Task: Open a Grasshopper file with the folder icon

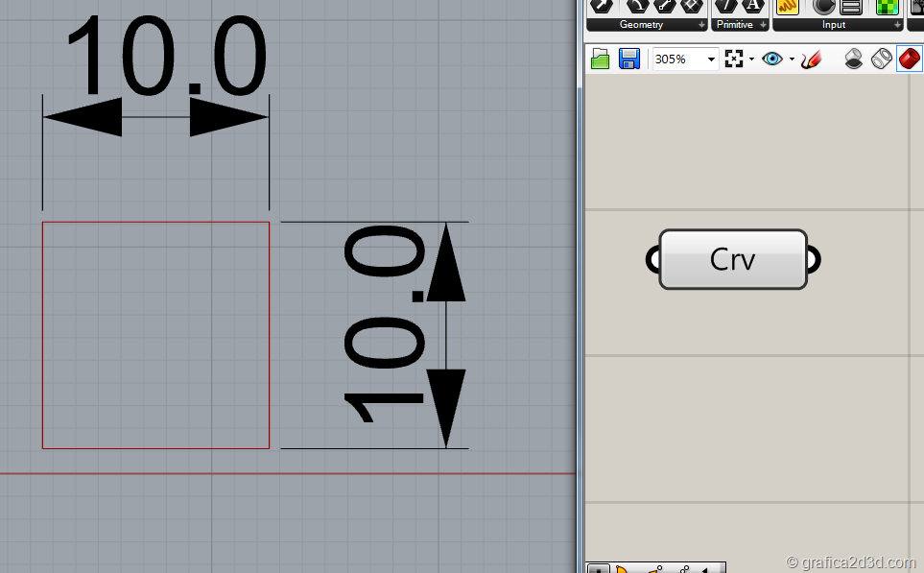Action: 601,60
